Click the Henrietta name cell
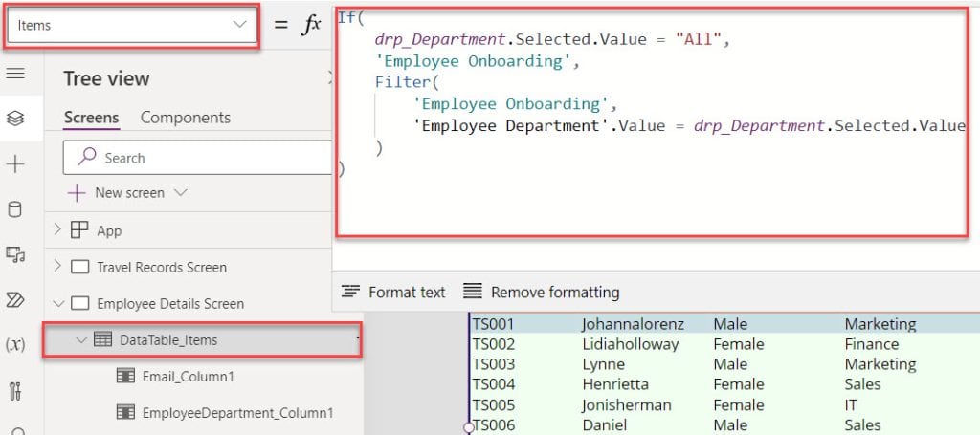The height and width of the screenshot is (435, 980). (615, 383)
